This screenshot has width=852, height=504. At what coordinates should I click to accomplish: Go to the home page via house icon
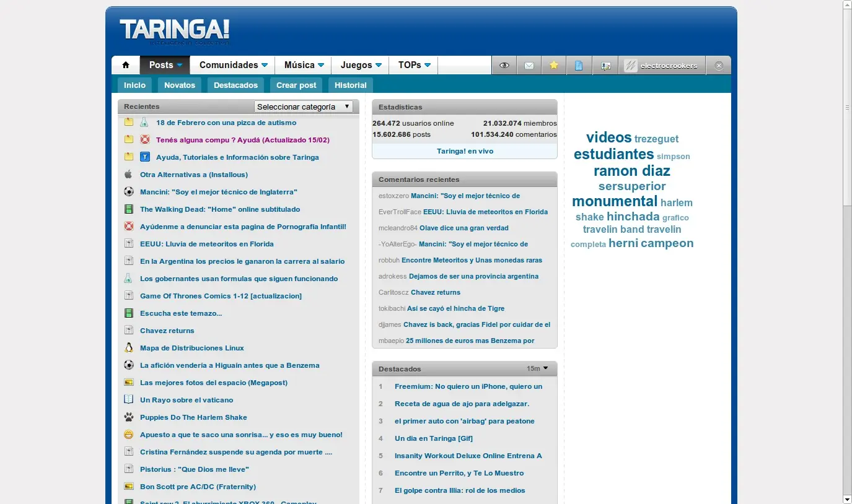coord(126,65)
